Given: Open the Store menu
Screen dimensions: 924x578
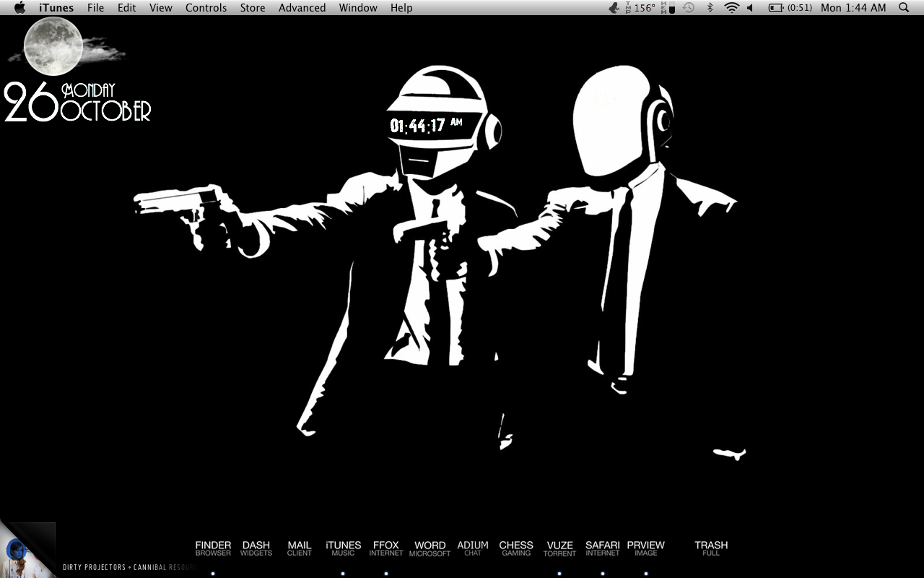Looking at the screenshot, I should 253,7.
